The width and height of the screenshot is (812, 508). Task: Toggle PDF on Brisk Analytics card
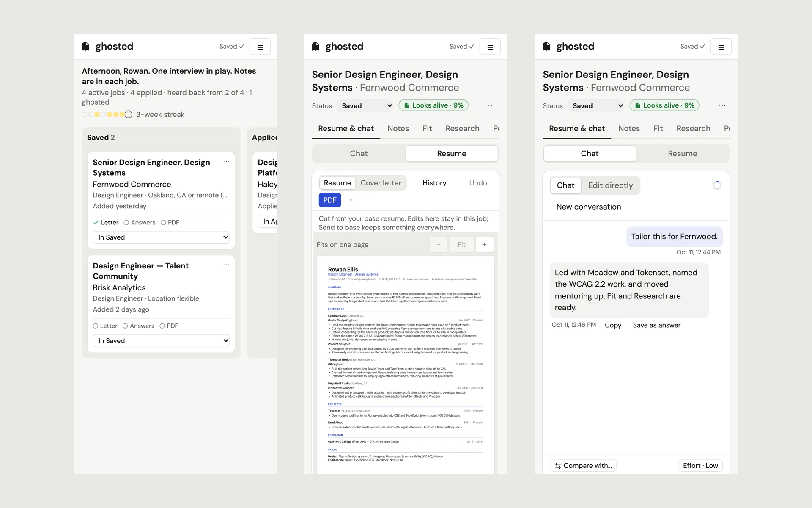pos(169,326)
